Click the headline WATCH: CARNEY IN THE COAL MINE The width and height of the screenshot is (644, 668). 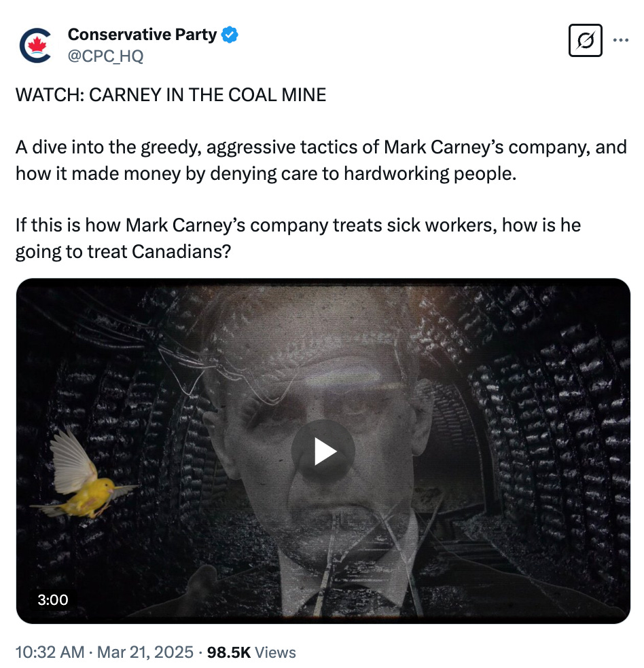[x=171, y=94]
